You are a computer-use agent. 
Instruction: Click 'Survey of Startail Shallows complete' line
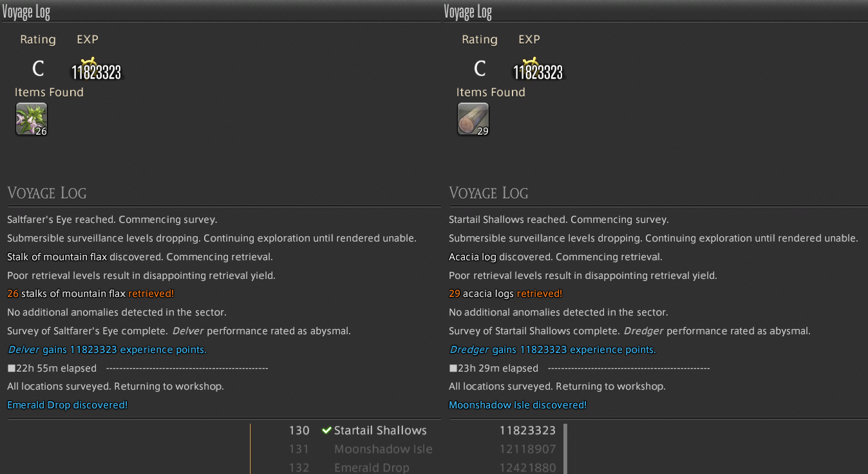(630, 331)
